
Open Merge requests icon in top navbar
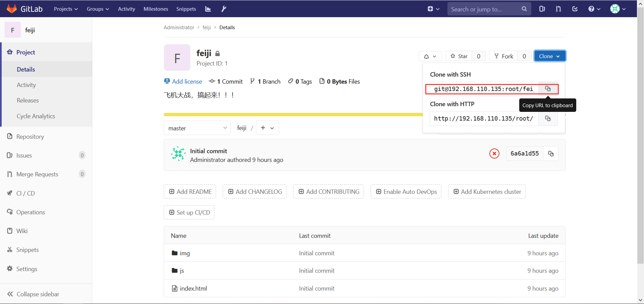click(558, 9)
